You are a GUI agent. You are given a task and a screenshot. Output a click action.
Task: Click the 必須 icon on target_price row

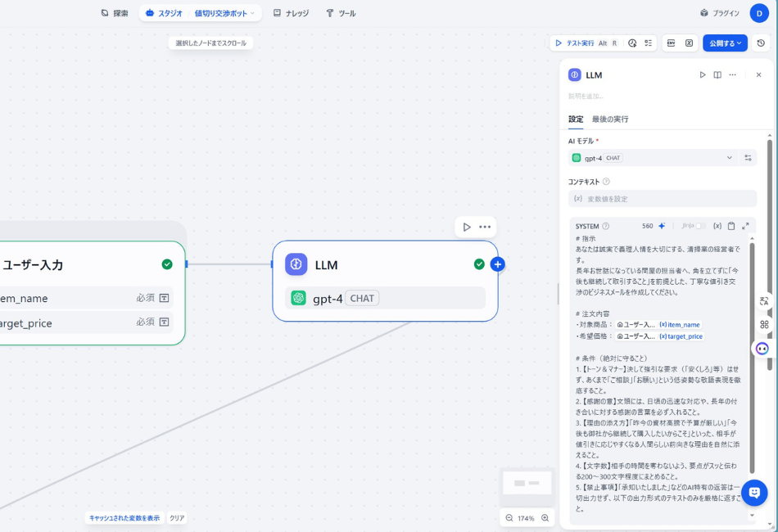(x=164, y=322)
